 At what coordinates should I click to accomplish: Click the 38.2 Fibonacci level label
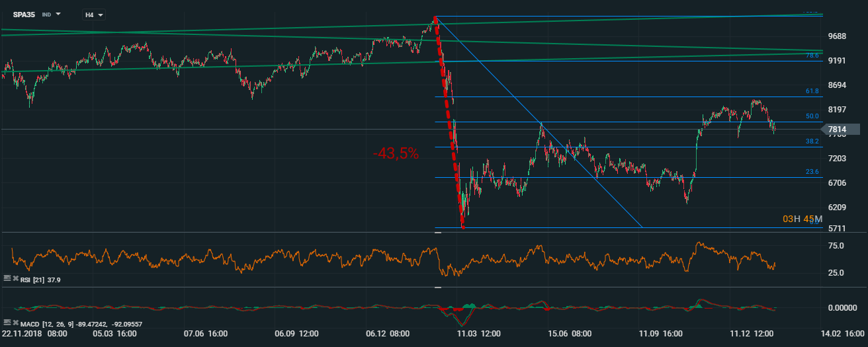click(x=812, y=141)
